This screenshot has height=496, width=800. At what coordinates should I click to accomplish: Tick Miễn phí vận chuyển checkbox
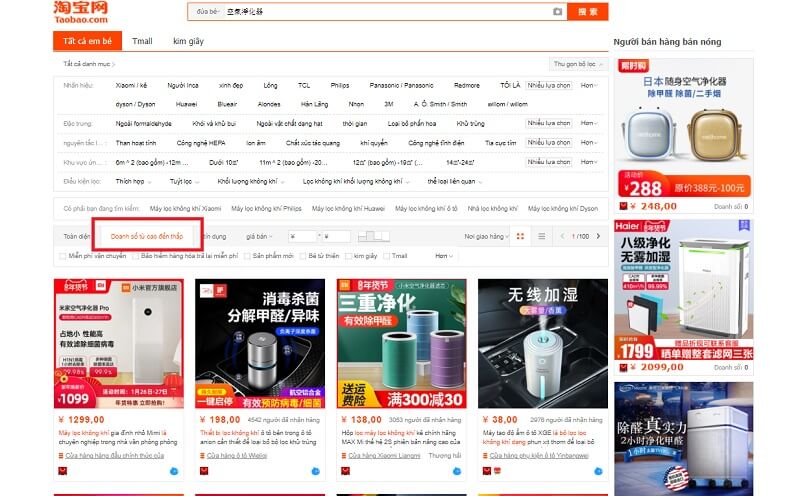click(63, 256)
